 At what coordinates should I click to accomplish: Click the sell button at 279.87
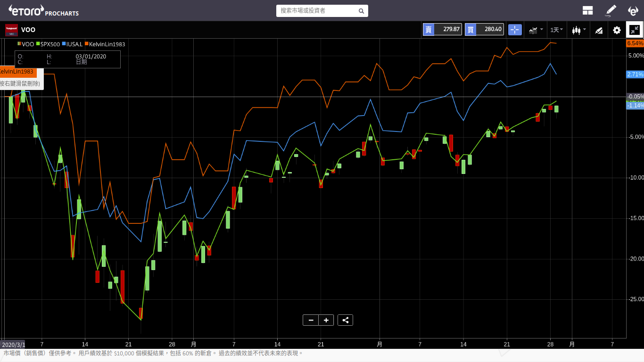[442, 29]
